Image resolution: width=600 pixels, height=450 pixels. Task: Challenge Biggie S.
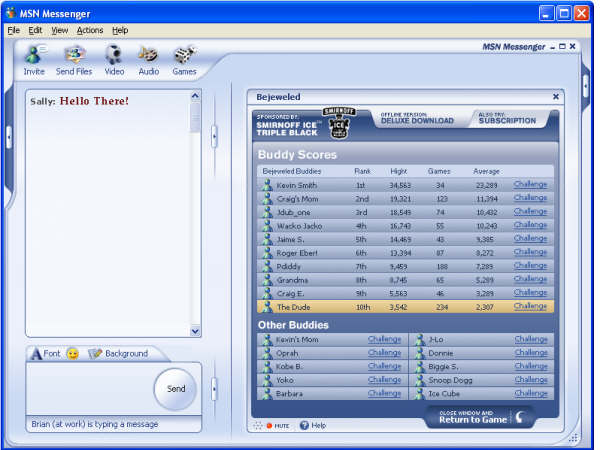531,366
